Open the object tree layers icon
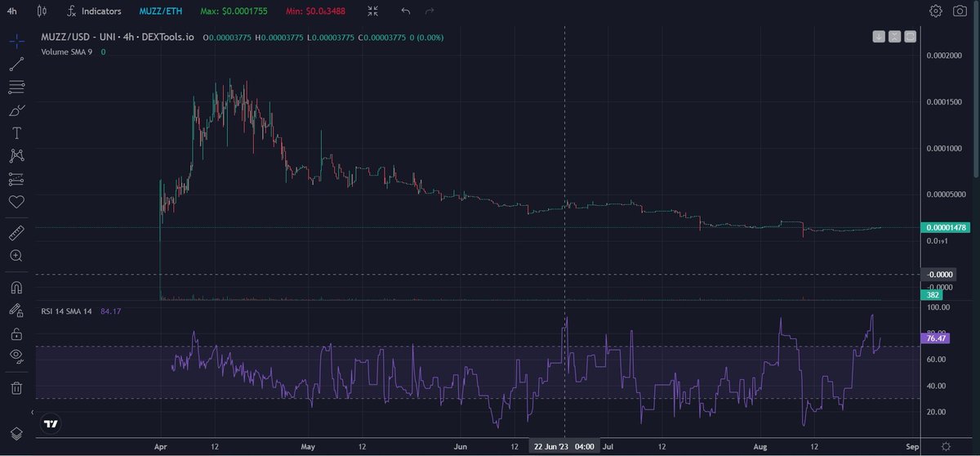This screenshot has height=456, width=980. pos(16,433)
